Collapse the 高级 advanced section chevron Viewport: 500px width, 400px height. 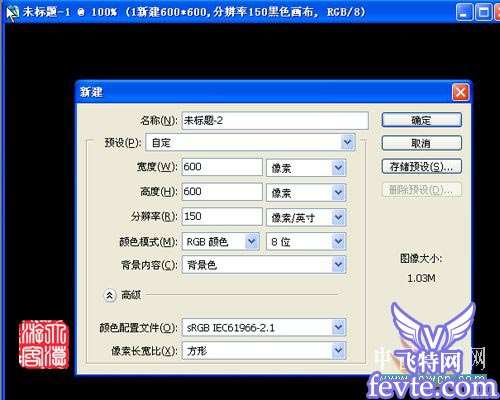109,295
